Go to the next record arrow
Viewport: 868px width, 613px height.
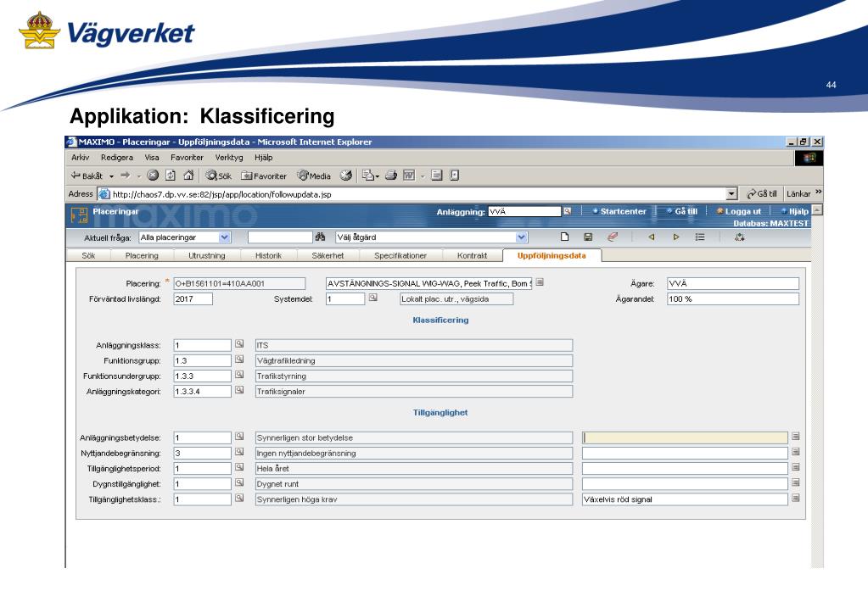(x=676, y=238)
